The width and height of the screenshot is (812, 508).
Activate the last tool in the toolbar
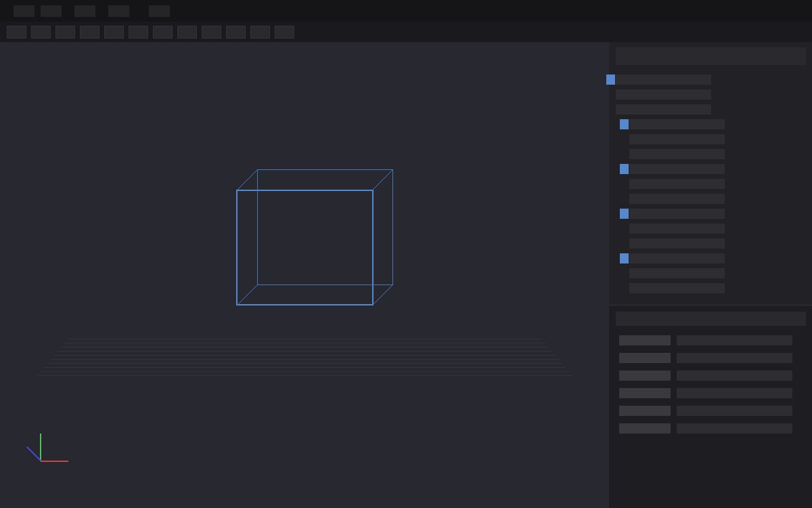point(284,31)
